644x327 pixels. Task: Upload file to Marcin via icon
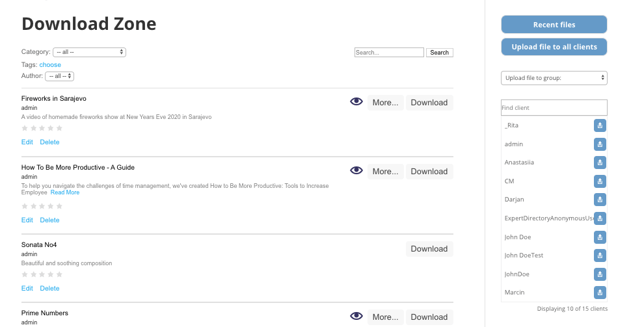click(600, 293)
